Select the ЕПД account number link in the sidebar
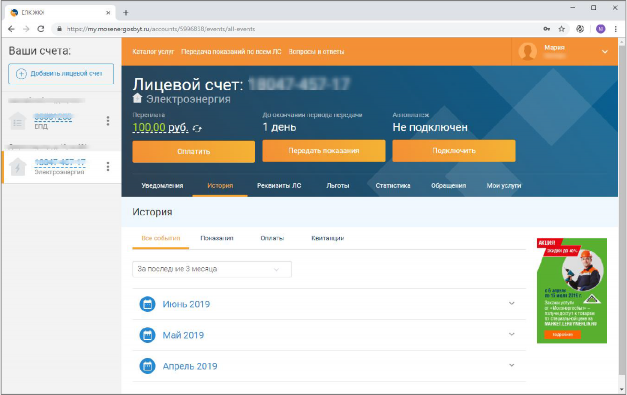Image resolution: width=627 pixels, height=395 pixels. (x=53, y=117)
